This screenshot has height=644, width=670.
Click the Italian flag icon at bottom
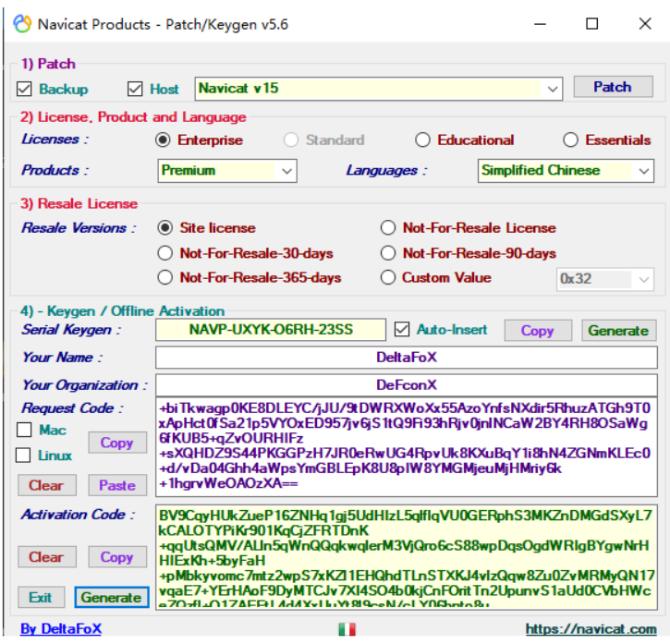click(347, 628)
